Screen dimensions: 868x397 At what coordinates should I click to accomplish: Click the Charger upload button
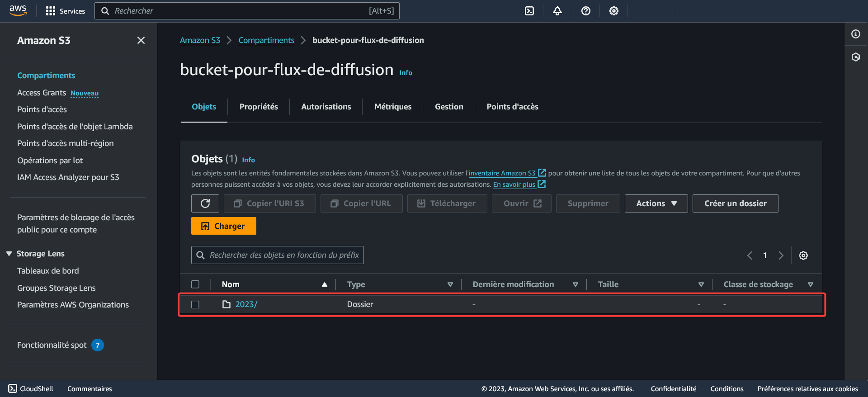point(224,226)
